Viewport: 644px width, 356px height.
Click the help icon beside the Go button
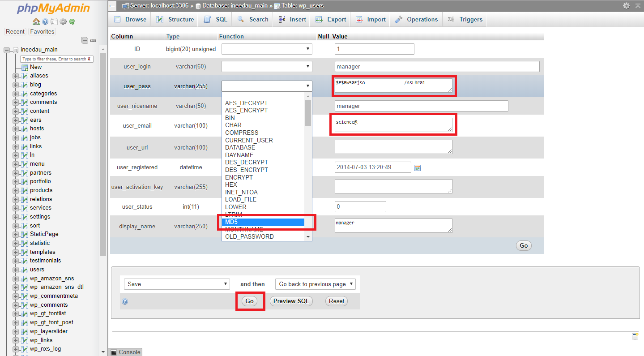pyautogui.click(x=125, y=301)
